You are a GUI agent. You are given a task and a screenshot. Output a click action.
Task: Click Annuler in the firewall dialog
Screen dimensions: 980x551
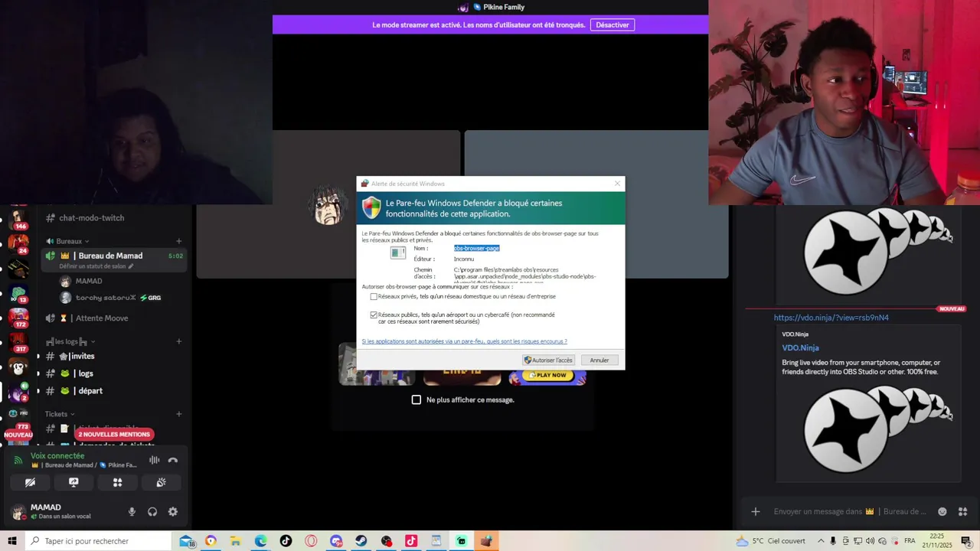599,360
